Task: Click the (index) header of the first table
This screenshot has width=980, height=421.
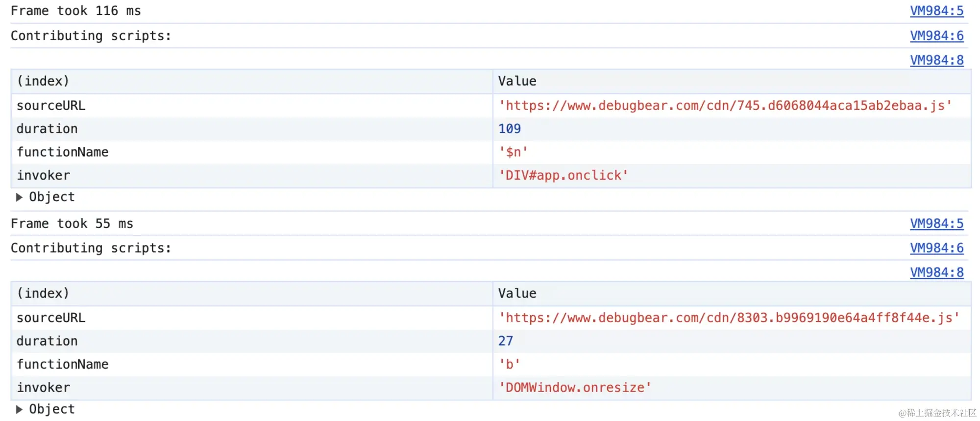Action: (x=43, y=81)
